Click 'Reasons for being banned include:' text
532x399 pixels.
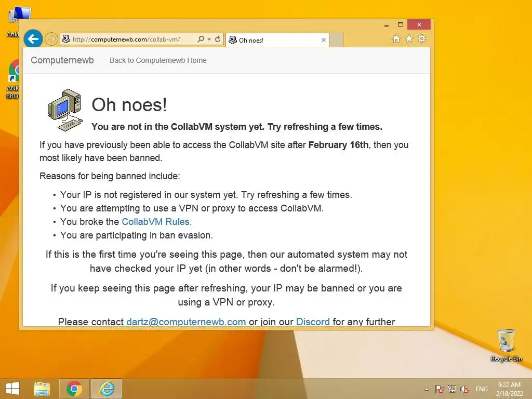(x=110, y=176)
